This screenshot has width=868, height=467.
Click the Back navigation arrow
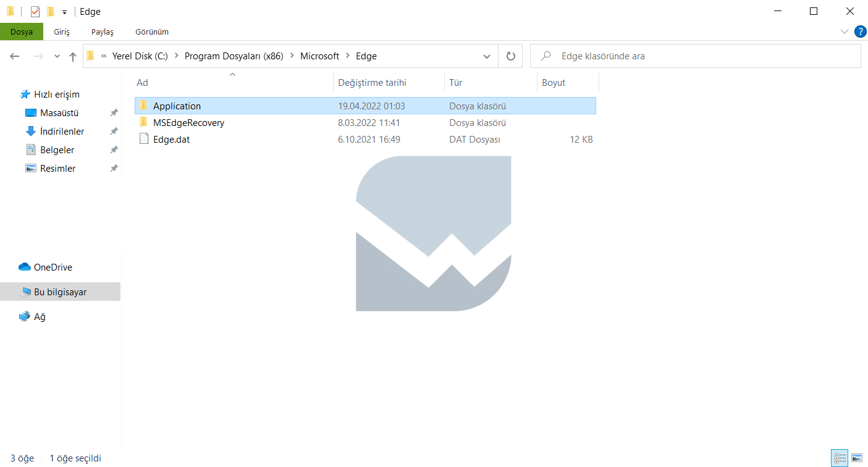coord(15,56)
